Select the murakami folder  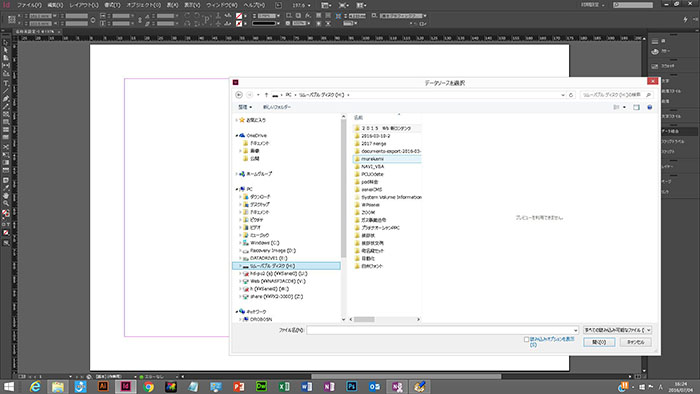click(387, 159)
